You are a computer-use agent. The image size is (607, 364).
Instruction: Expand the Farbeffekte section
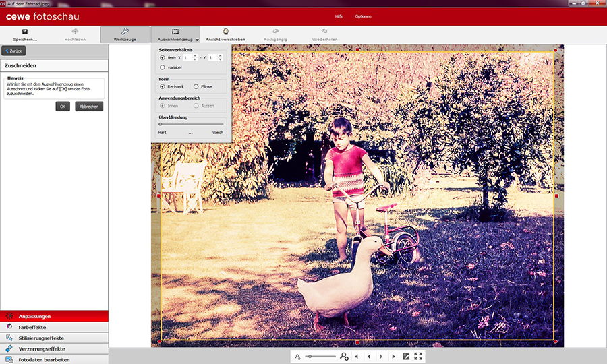(x=54, y=326)
